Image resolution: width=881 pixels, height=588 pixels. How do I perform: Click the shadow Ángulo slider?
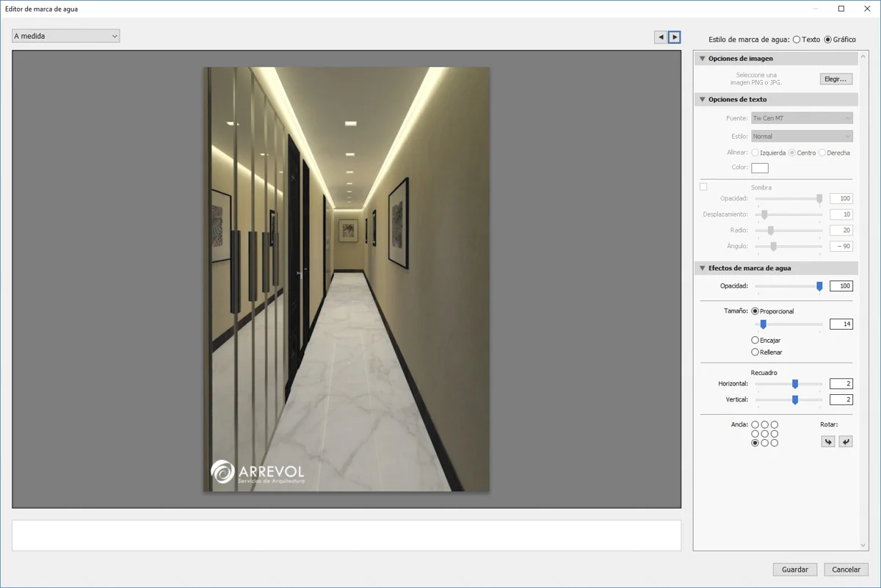pyautogui.click(x=788, y=247)
